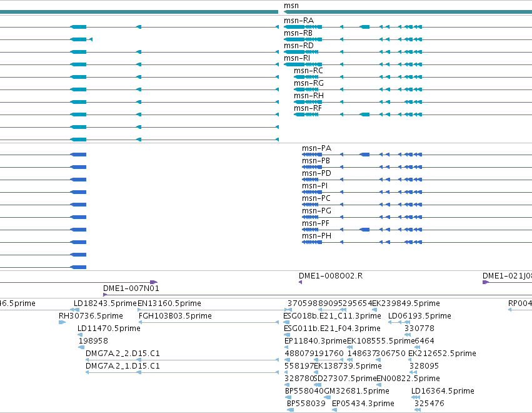Image resolution: width=532 pixels, height=413 pixels.
Task: Select the RH30736.5prime EST label
Action: (x=91, y=316)
